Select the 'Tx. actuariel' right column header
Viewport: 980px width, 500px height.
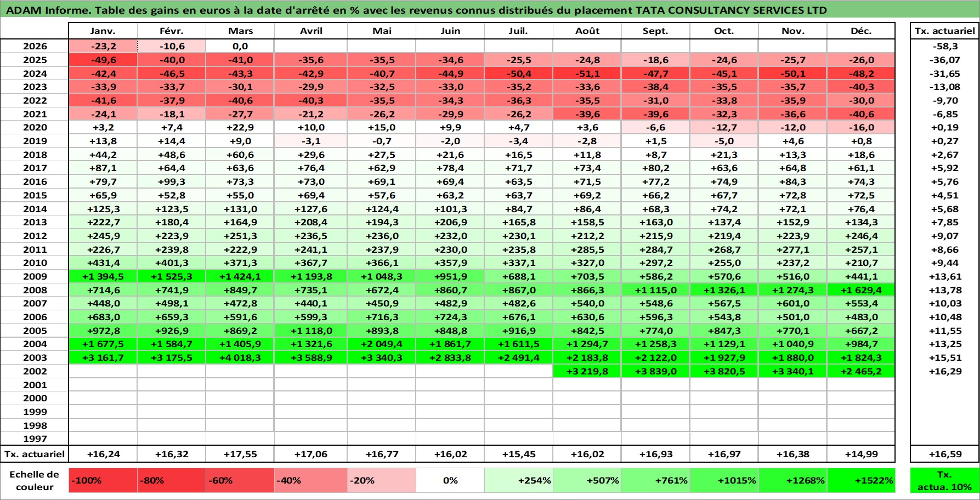point(945,31)
